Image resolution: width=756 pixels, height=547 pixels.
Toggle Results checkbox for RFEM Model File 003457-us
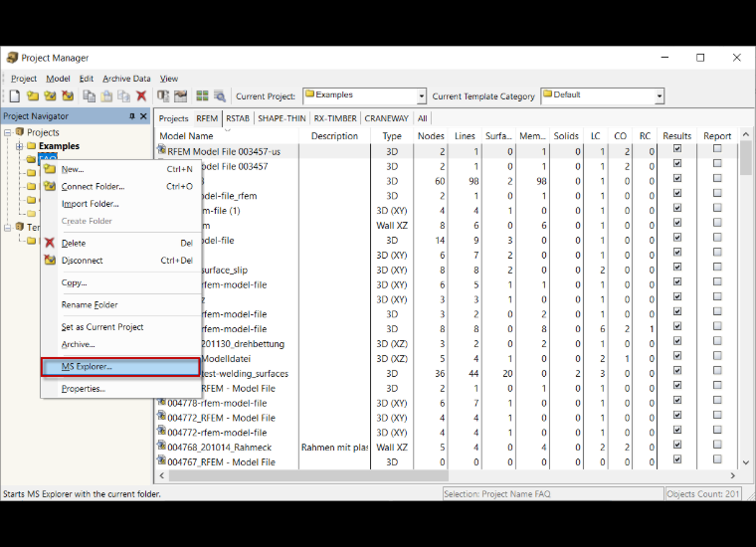[677, 149]
